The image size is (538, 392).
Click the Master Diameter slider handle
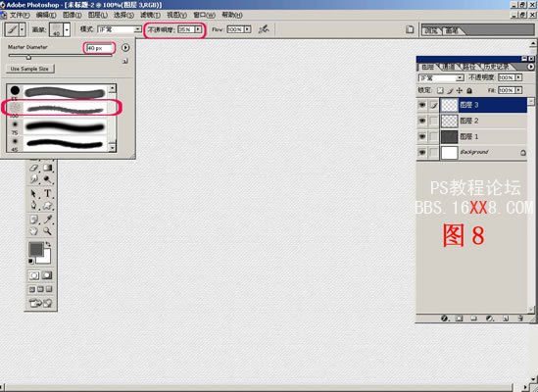[28, 57]
